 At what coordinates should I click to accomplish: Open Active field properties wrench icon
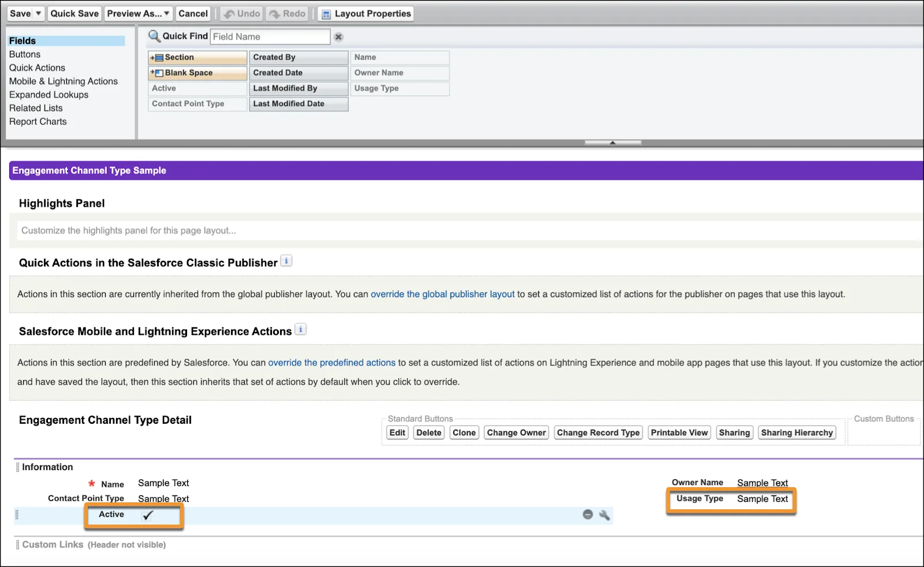605,515
